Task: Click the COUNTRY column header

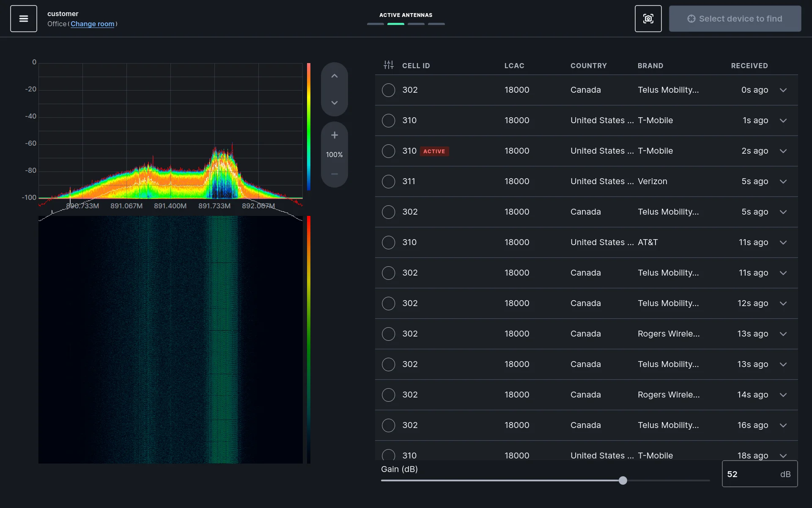Action: [x=589, y=66]
